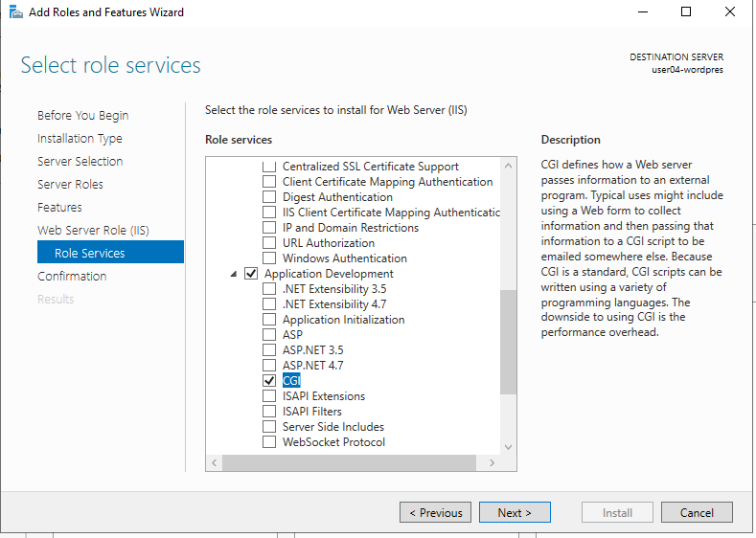Select the CGI label text
Viewport: 756px width, 538px height.
pyautogui.click(x=291, y=380)
